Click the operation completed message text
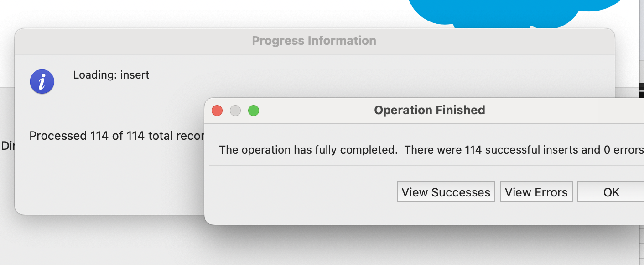Viewport: 644px width, 265px height. (x=431, y=149)
